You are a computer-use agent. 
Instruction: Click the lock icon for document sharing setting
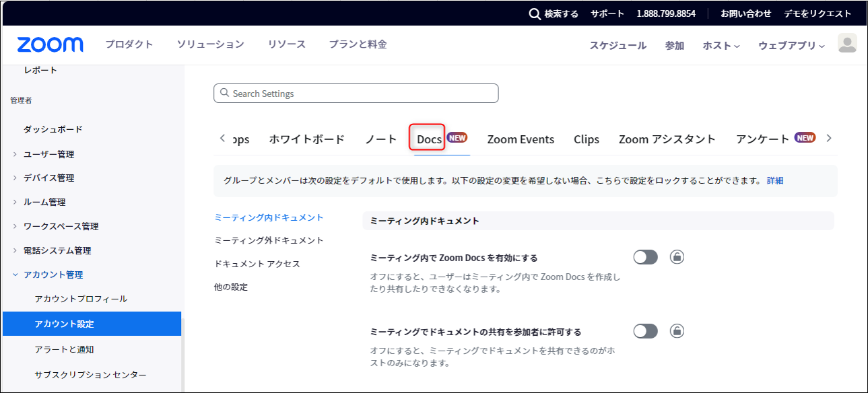[677, 330]
